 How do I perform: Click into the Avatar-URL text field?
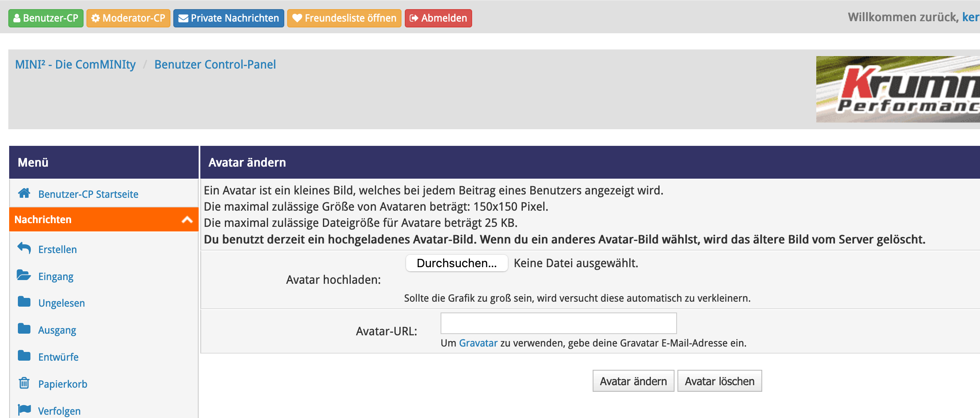pyautogui.click(x=558, y=323)
